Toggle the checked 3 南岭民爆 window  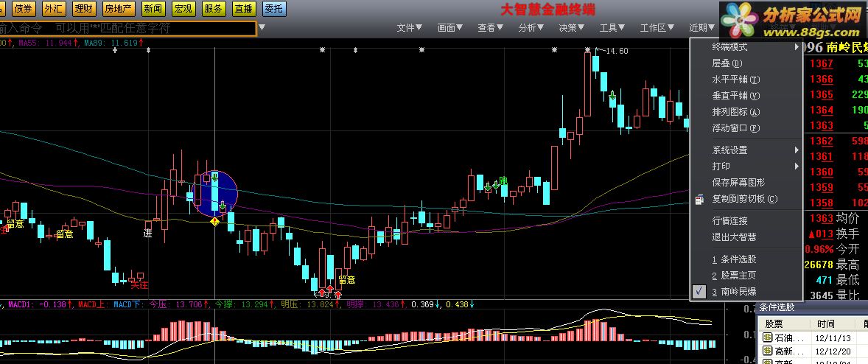click(x=746, y=292)
